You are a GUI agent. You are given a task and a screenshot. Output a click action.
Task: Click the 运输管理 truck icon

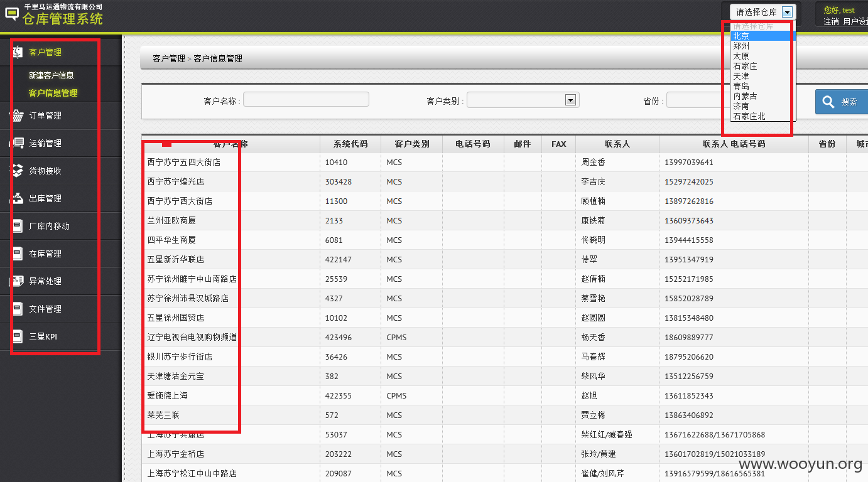[x=17, y=143]
